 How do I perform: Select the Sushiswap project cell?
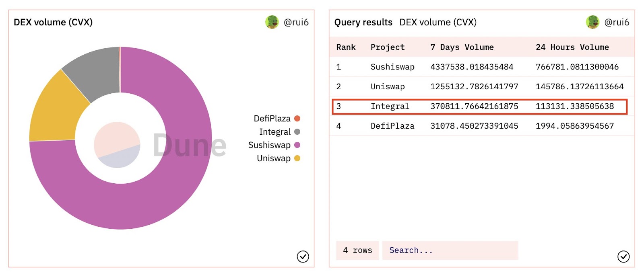(x=392, y=67)
